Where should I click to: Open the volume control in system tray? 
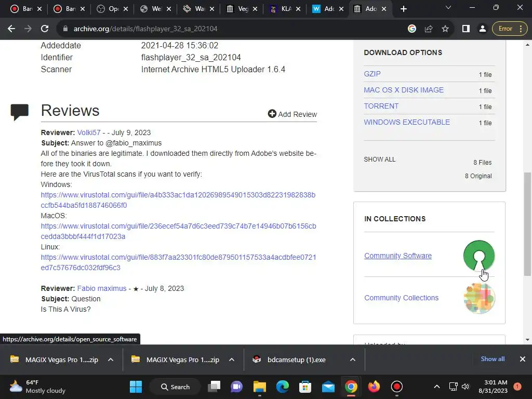coord(465,387)
